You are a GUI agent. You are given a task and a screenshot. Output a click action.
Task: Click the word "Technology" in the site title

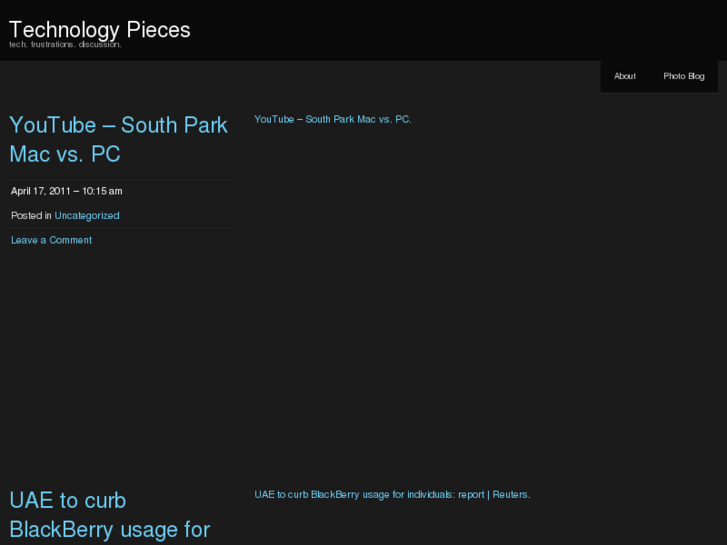(x=63, y=29)
